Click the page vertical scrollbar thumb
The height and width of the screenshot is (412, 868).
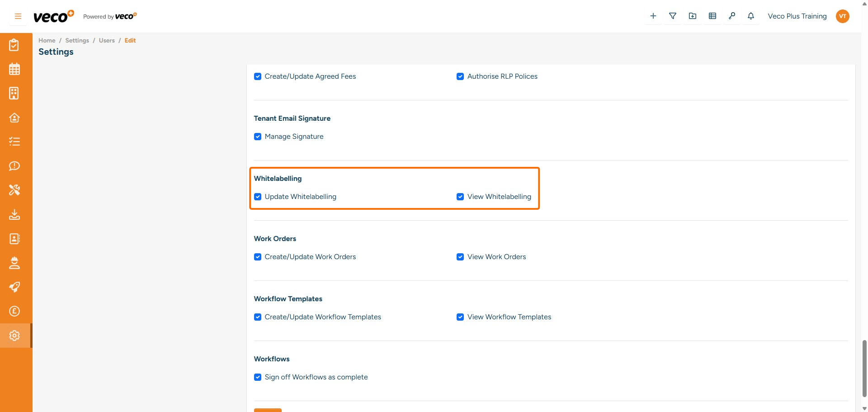point(864,369)
